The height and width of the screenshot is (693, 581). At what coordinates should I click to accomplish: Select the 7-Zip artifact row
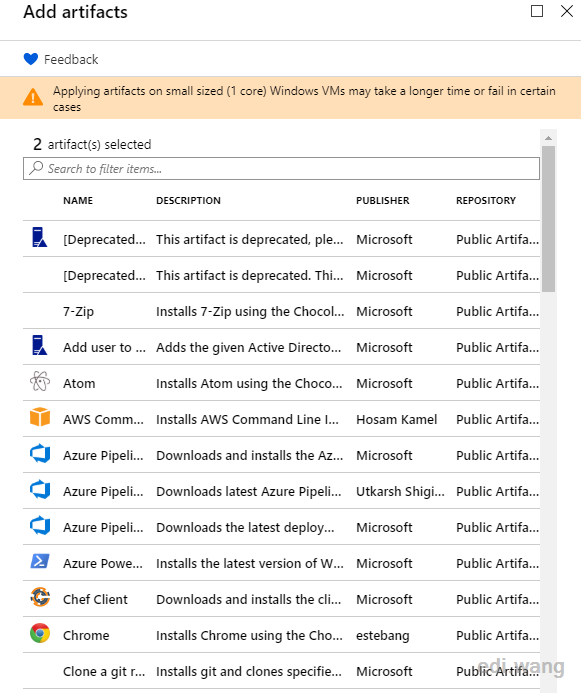coord(281,311)
